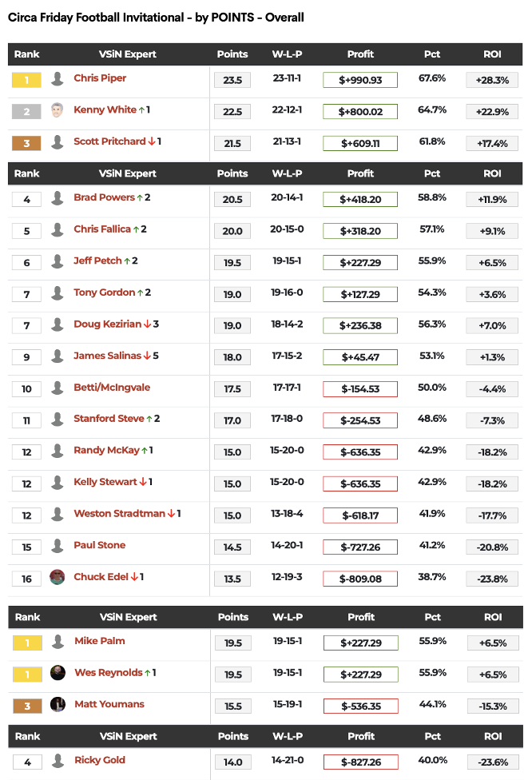Open the Brad Powers profile link
This screenshot has width=532, height=780.
pos(104,197)
